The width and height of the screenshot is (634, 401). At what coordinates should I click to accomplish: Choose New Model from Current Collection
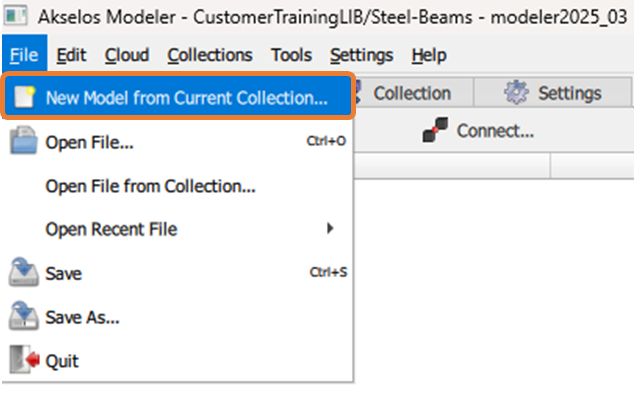point(178,97)
